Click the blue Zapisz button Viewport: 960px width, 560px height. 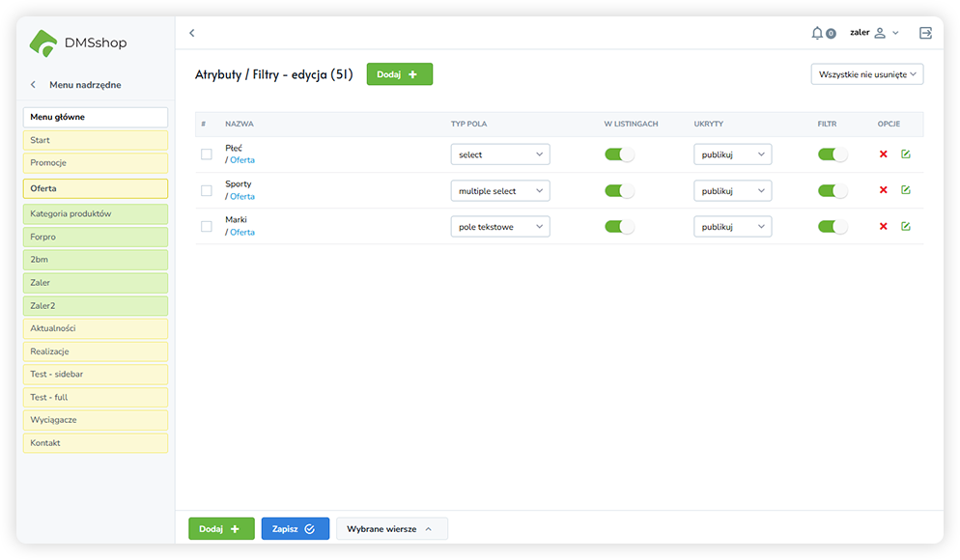295,529
